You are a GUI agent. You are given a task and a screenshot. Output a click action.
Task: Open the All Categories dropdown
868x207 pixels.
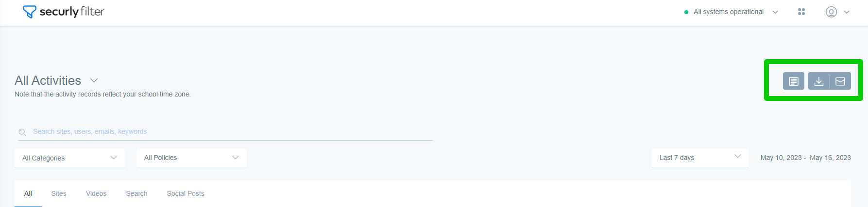click(70, 158)
